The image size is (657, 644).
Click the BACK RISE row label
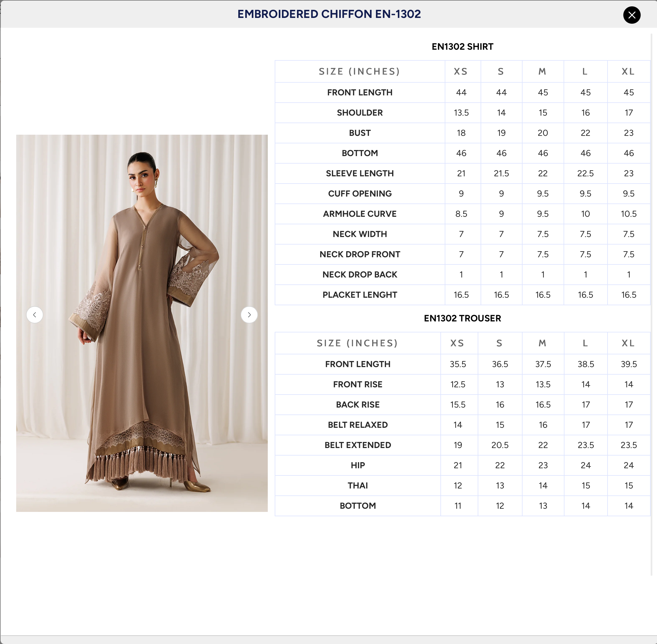358,405
